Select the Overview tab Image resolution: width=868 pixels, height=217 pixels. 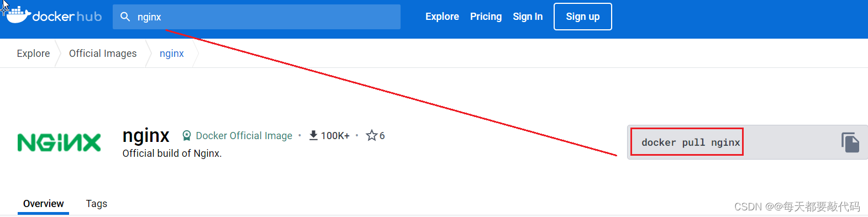[x=43, y=204]
